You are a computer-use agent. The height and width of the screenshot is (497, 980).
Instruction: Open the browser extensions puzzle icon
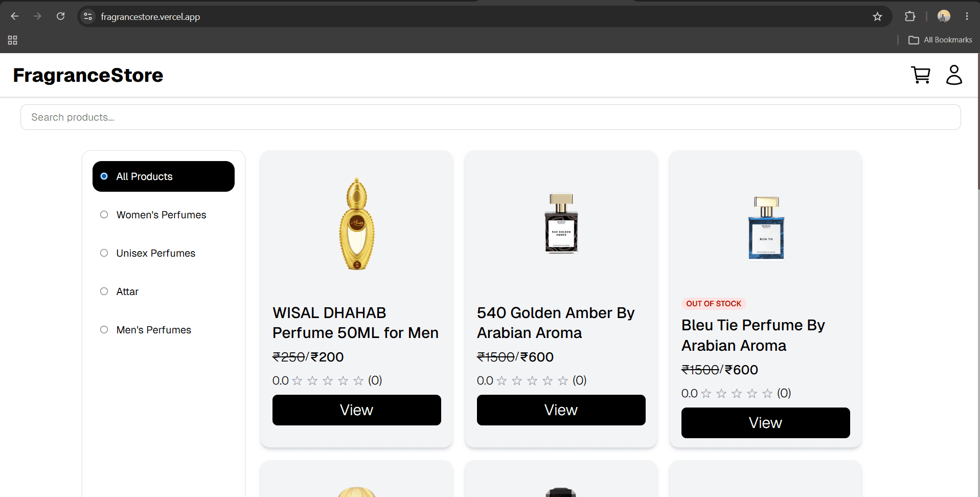point(910,16)
